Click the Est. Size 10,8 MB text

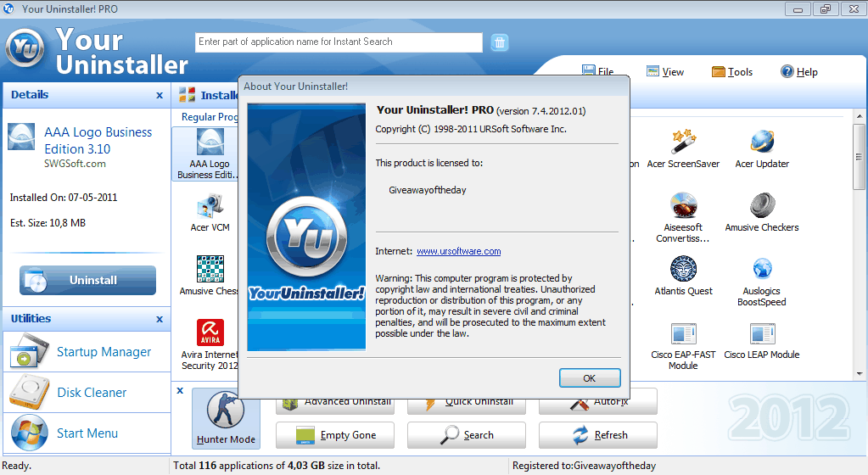pos(48,222)
